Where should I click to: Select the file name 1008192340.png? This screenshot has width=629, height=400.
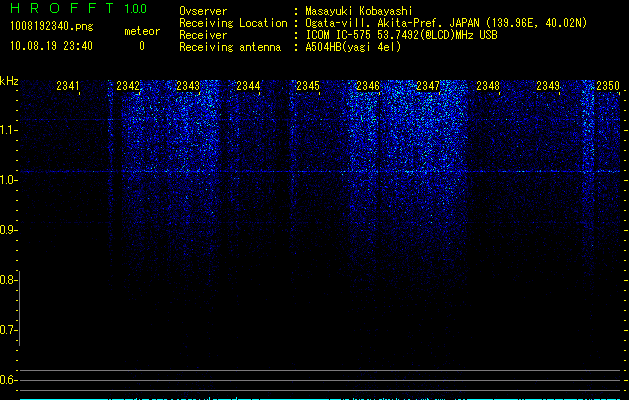click(x=52, y=26)
